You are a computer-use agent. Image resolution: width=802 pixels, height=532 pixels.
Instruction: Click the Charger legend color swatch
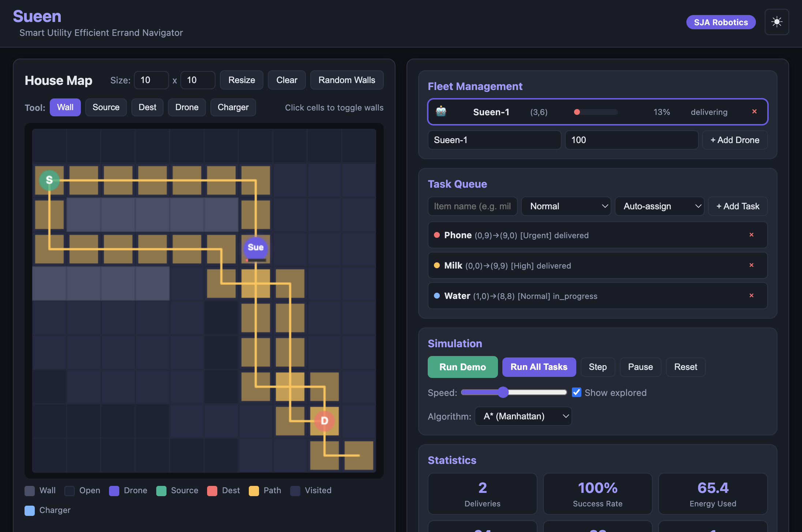30,510
